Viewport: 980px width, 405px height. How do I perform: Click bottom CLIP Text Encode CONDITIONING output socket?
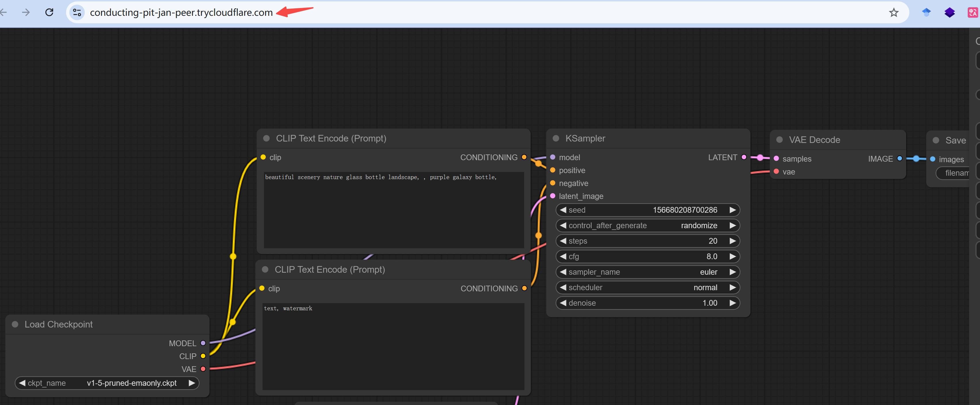pyautogui.click(x=525, y=288)
